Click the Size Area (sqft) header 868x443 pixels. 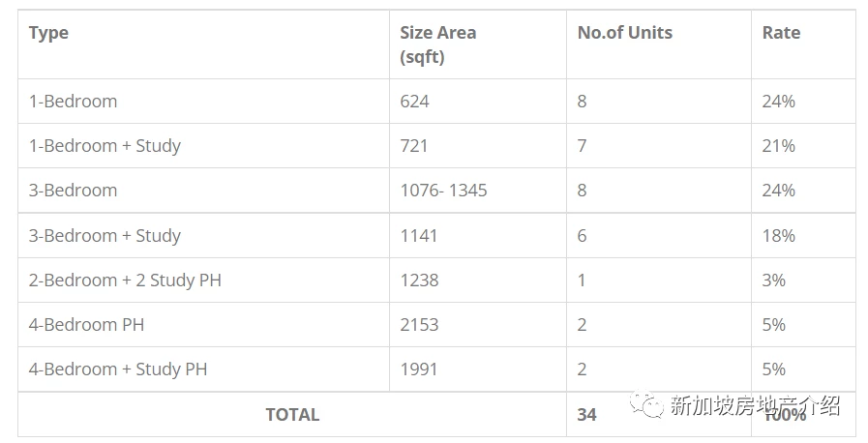click(438, 44)
